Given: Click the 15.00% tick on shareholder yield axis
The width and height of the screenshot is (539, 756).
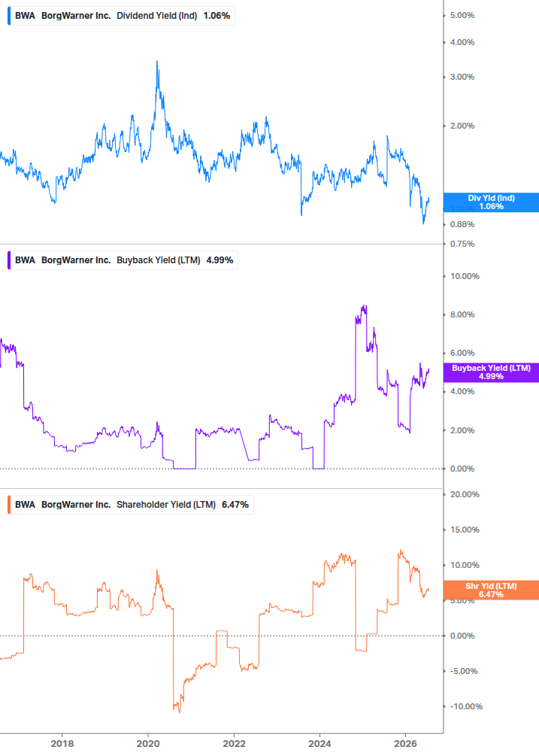Looking at the screenshot, I should pyautogui.click(x=465, y=530).
